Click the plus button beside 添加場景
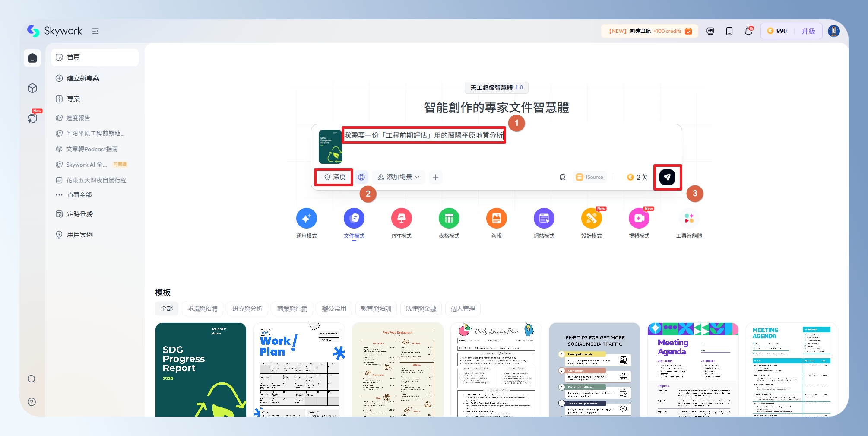 click(x=436, y=177)
